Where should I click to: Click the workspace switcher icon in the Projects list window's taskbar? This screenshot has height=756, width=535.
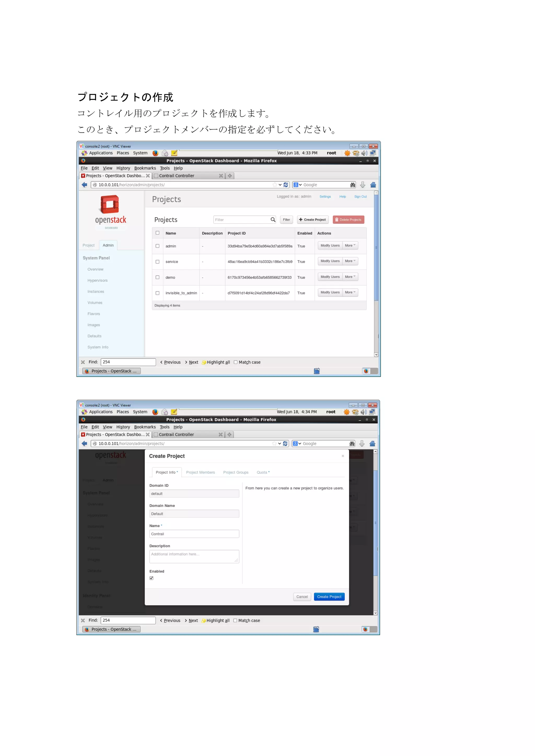(370, 371)
